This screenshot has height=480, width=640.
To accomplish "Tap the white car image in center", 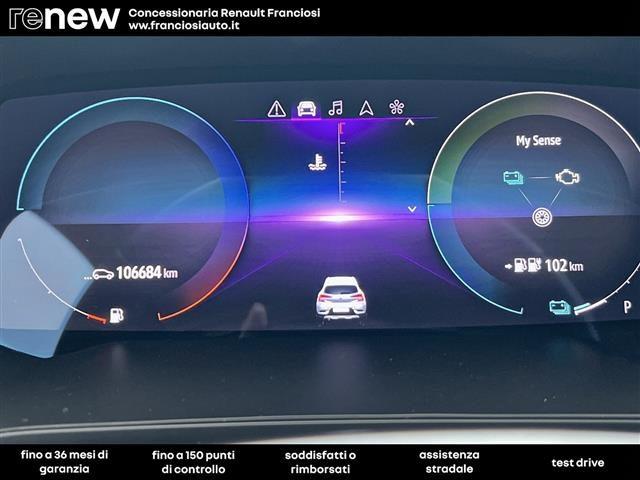I will tap(341, 300).
